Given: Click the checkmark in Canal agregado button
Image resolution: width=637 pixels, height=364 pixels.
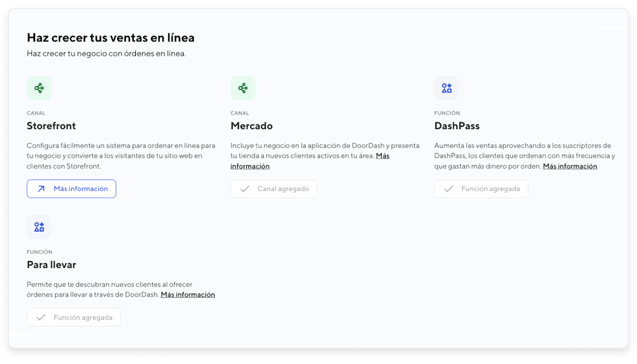Looking at the screenshot, I should [245, 189].
